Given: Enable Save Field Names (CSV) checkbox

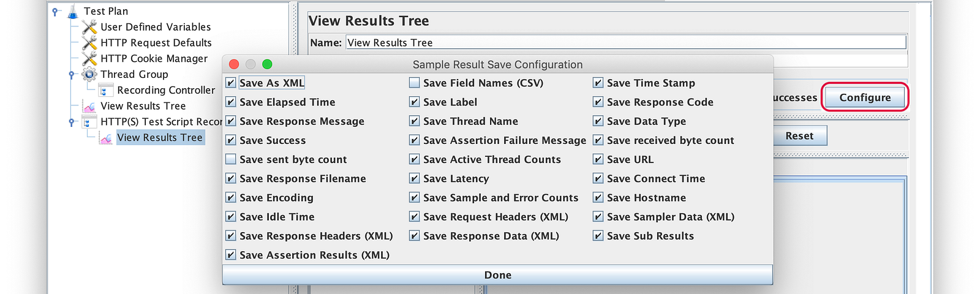Looking at the screenshot, I should [414, 83].
